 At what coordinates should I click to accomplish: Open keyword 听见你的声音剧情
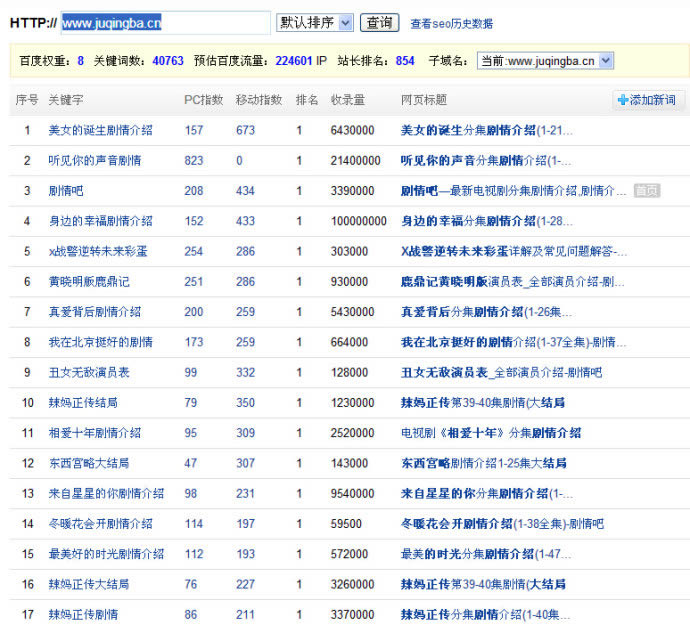tap(94, 161)
